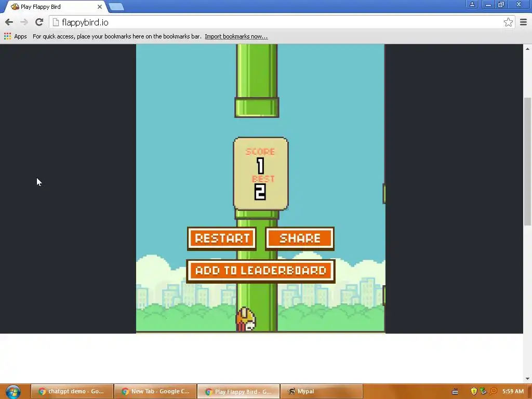Open the Chrome hamburger menu

(523, 22)
